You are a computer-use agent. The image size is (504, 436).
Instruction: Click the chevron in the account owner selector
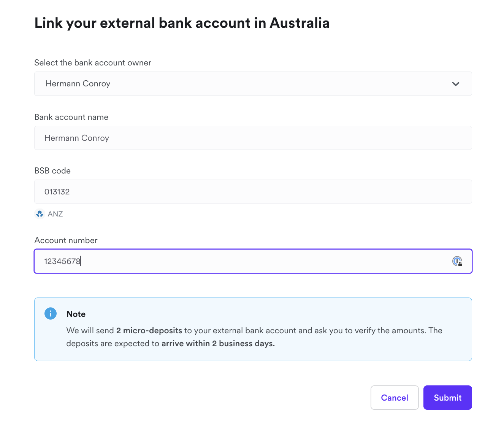point(455,84)
